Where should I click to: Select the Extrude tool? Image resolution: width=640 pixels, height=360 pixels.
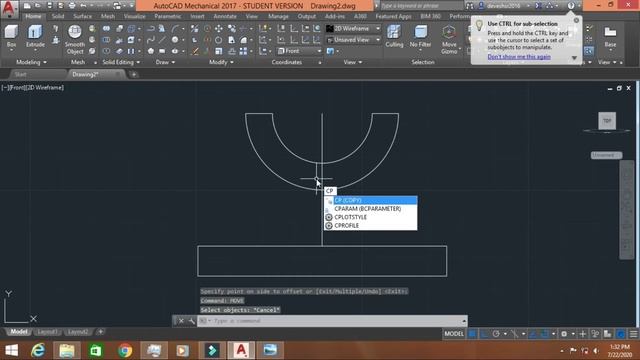click(35, 36)
